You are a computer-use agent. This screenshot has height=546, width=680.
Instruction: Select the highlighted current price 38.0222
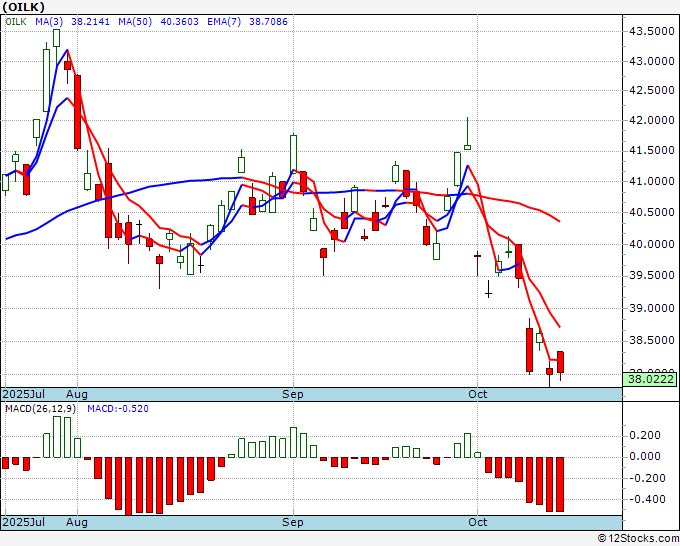click(650, 379)
